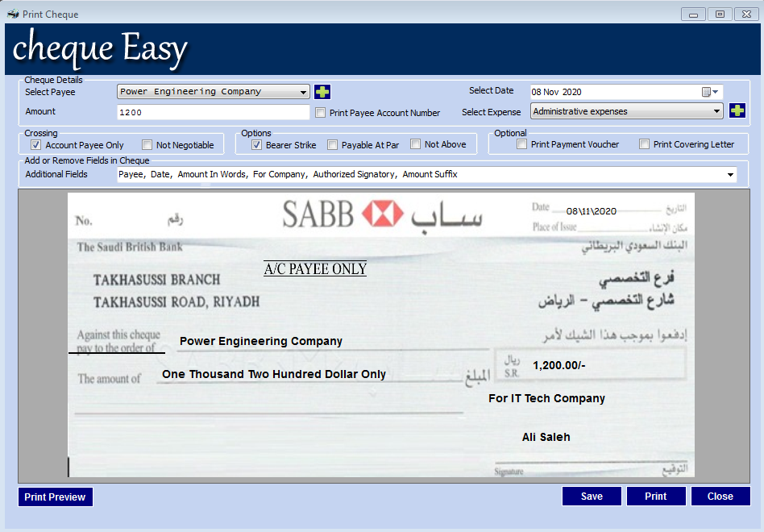Viewport: 764px width, 532px height.
Task: Enable Print Payment Voucher option
Action: tap(521, 143)
